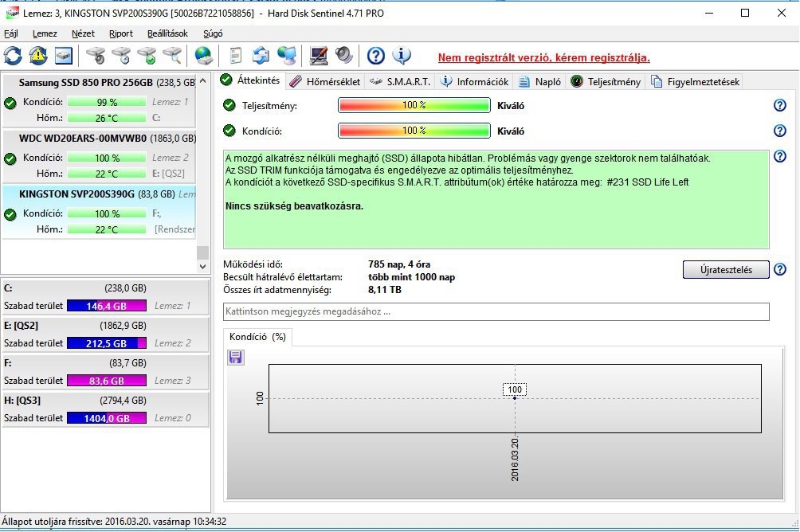The height and width of the screenshot is (532, 800).
Task: Click the 'Nincs szükség beavatkozásra.' message
Action: tap(294, 206)
